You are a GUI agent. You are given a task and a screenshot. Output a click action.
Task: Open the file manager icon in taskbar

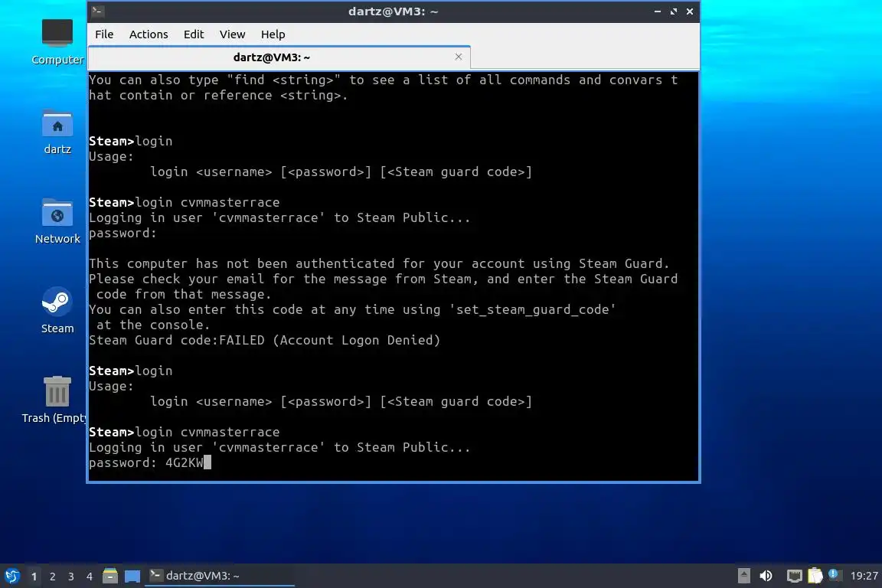(x=110, y=576)
